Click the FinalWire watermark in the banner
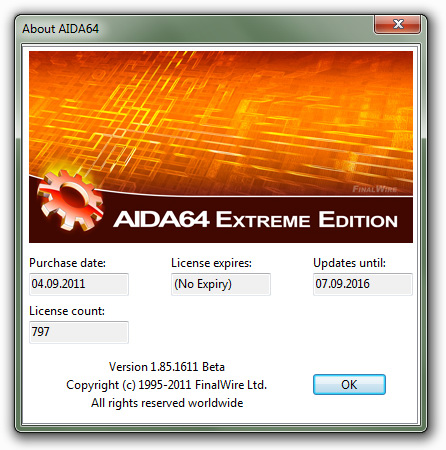The width and height of the screenshot is (446, 450). (x=375, y=189)
